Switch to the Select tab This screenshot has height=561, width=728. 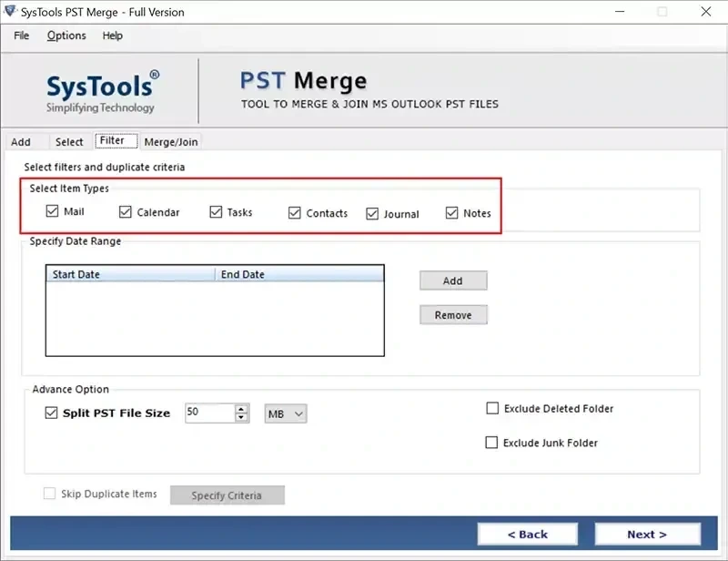point(69,142)
